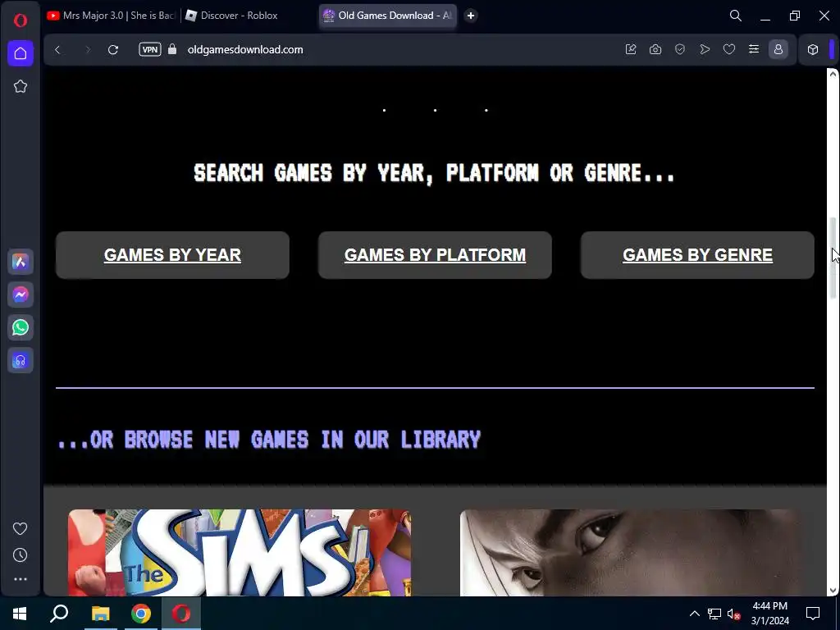Viewport: 840px width, 630px height.
Task: Open Easy Setup sliders icon
Action: [754, 49]
